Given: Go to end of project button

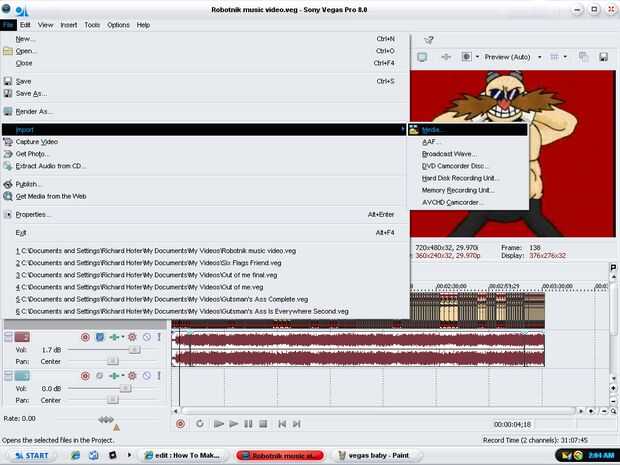Looking at the screenshot, I should click(297, 424).
